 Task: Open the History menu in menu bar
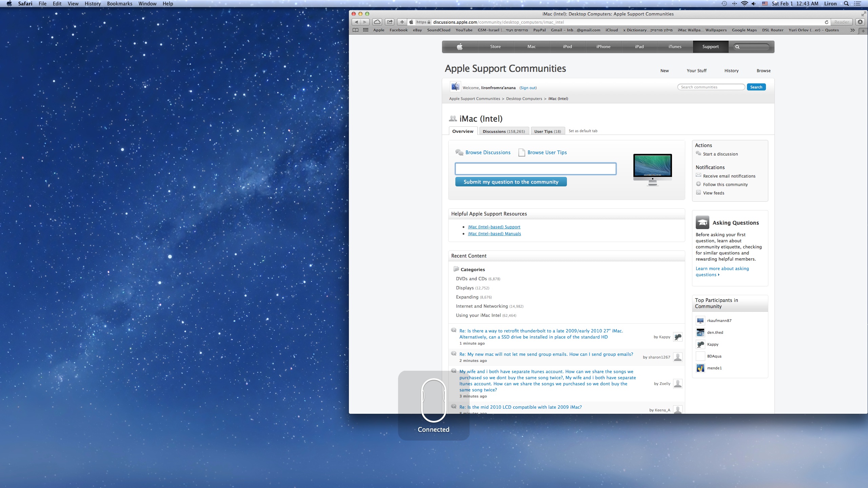[93, 4]
